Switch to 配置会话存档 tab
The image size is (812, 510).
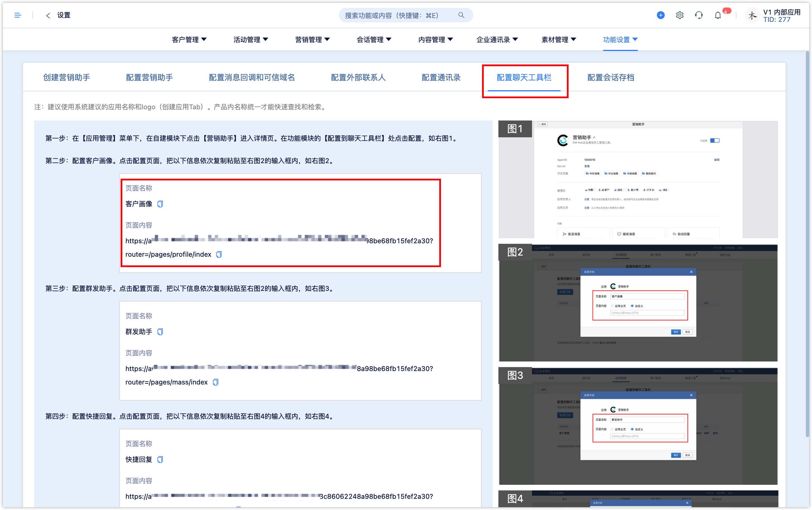coord(610,77)
